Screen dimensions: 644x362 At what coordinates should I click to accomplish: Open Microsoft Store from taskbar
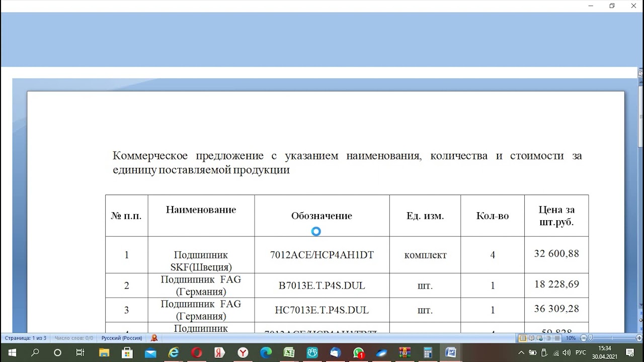click(x=127, y=352)
